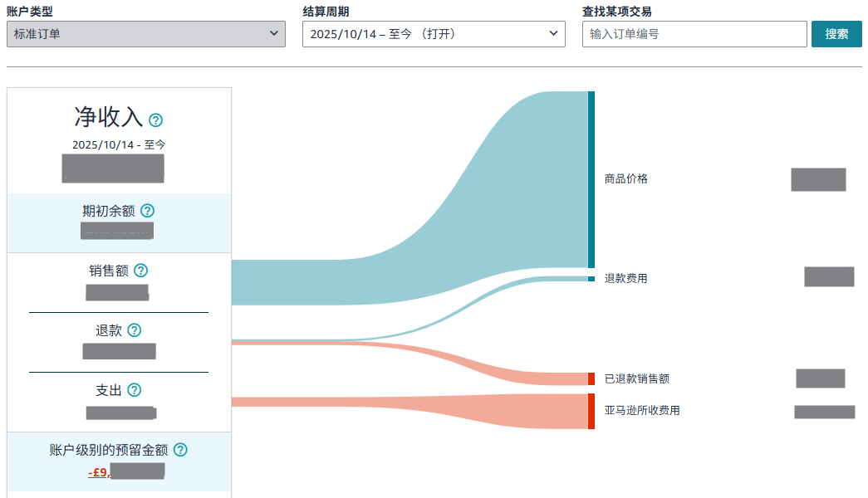Open the 结算周期 date range dropdown
This screenshot has width=868, height=498.
(434, 34)
